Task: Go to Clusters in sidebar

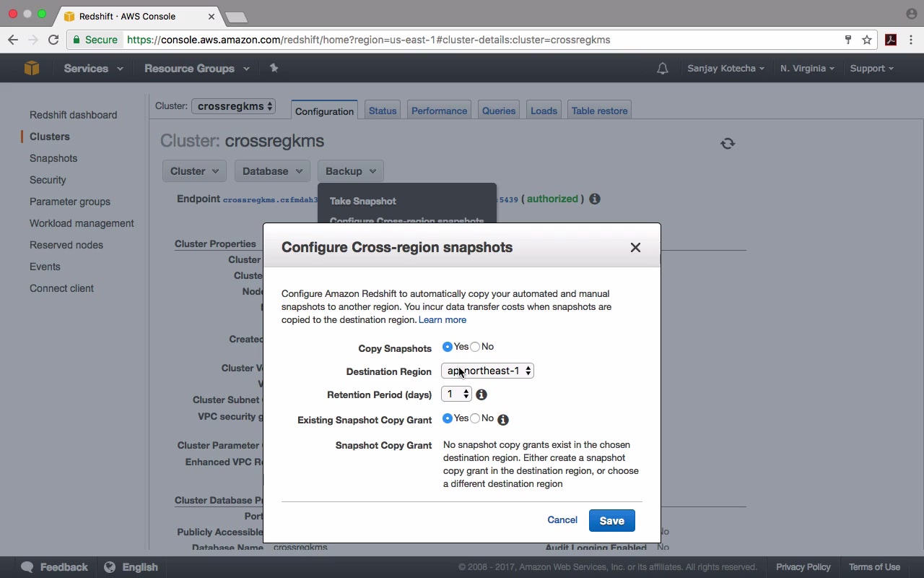Action: 50,137
